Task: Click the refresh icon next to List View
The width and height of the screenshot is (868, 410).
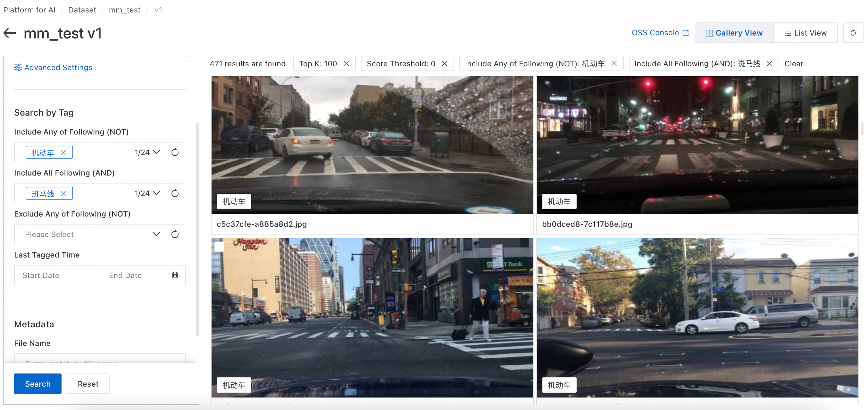Action: (x=853, y=33)
